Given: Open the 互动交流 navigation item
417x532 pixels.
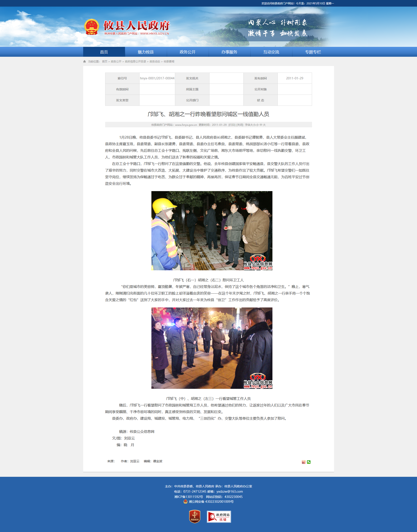Looking at the screenshot, I should 271,52.
